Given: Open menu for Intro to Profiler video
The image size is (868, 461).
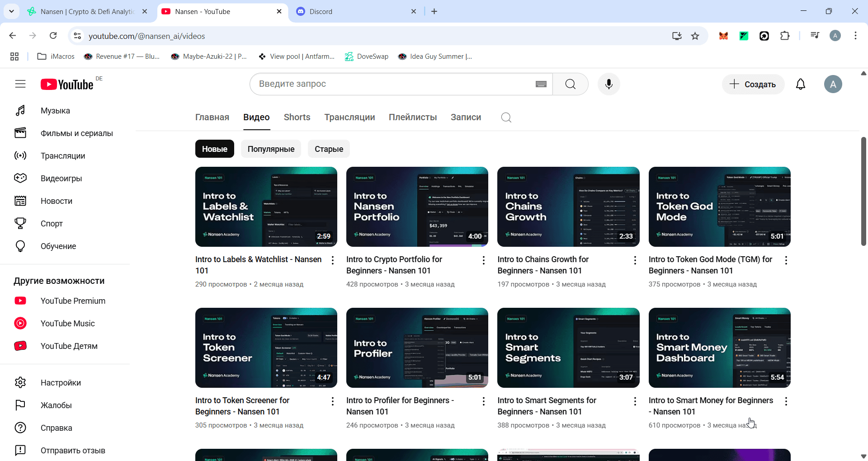Looking at the screenshot, I should pos(484,401).
